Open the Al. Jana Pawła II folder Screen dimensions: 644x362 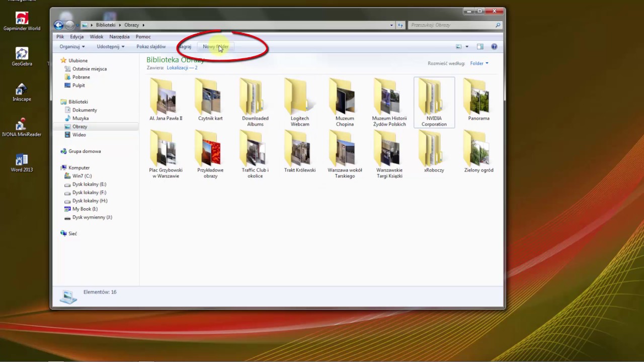166,100
